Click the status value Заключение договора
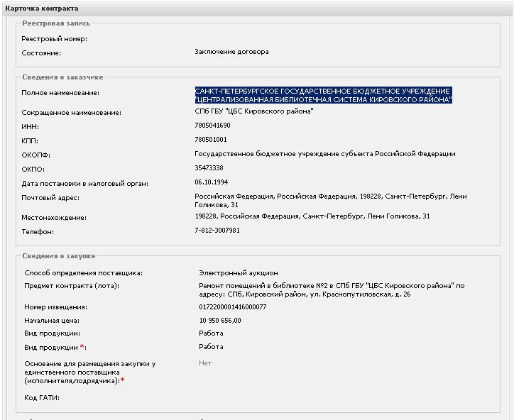 [231, 52]
